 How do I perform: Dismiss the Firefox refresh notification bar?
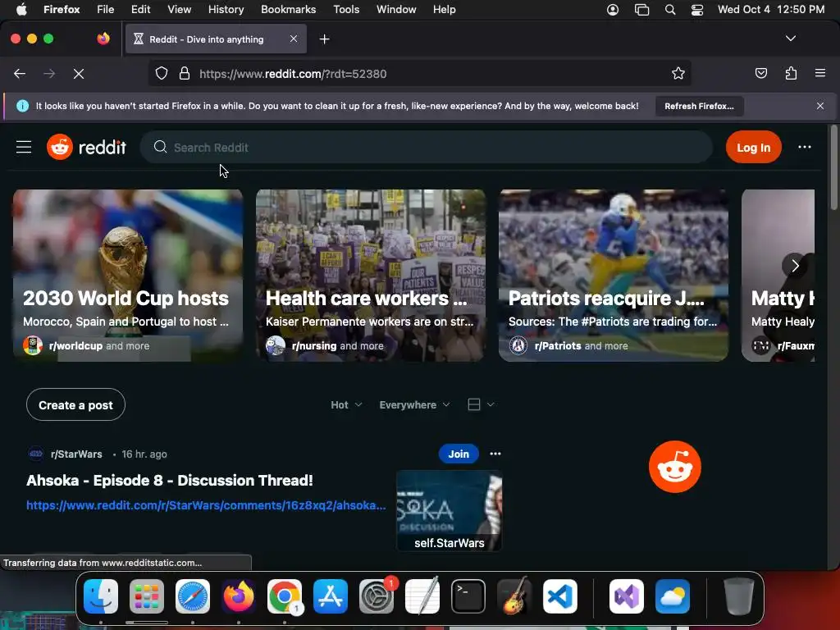(x=819, y=106)
